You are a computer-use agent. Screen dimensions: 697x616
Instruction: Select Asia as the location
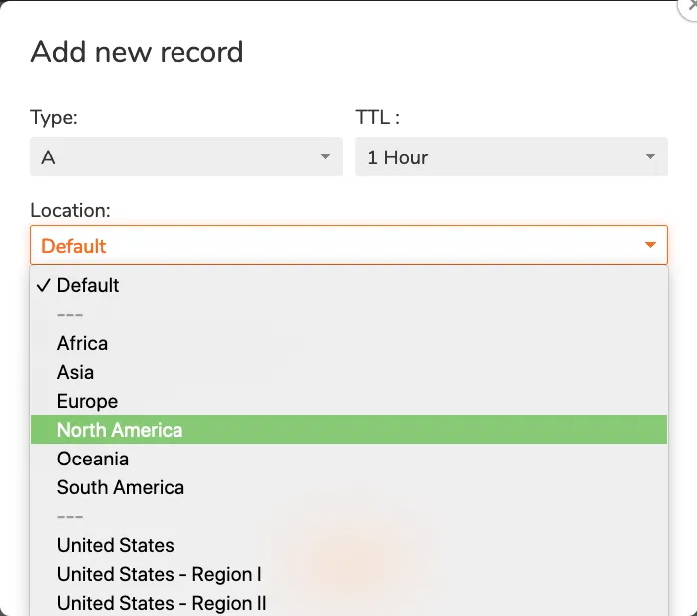pos(75,373)
